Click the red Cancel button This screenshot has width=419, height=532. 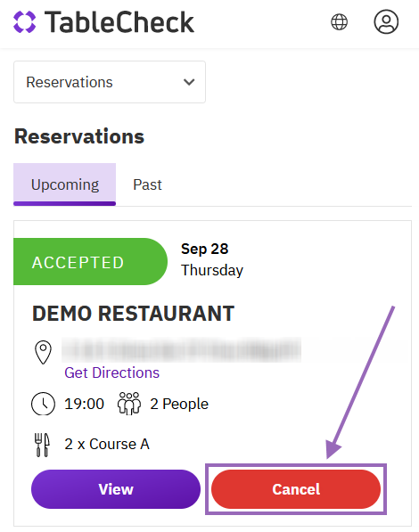[x=296, y=489]
